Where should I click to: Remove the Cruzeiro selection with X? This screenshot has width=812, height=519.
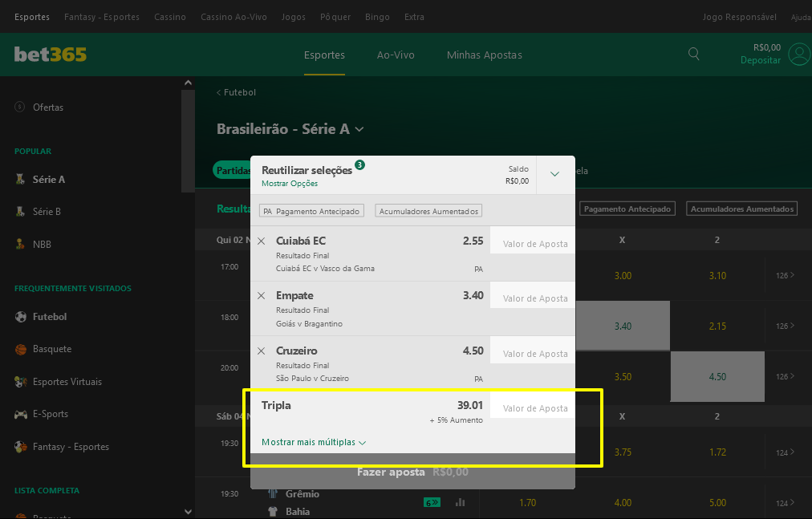pos(262,351)
